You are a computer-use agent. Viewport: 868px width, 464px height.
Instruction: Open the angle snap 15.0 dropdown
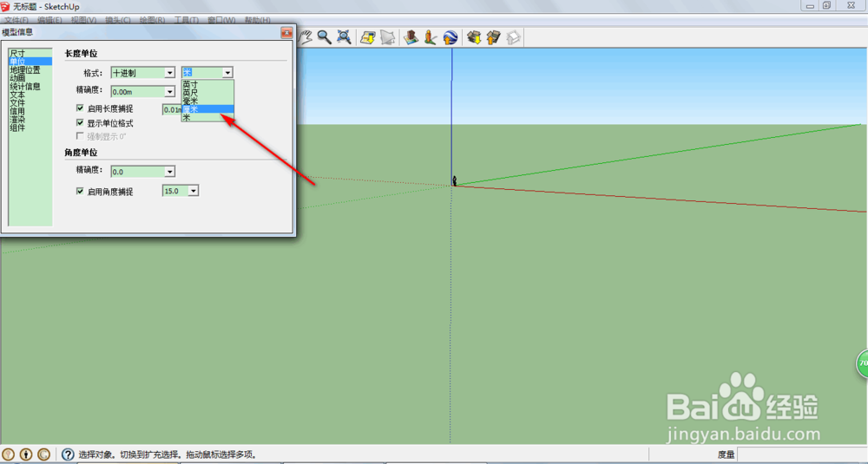coord(181,191)
